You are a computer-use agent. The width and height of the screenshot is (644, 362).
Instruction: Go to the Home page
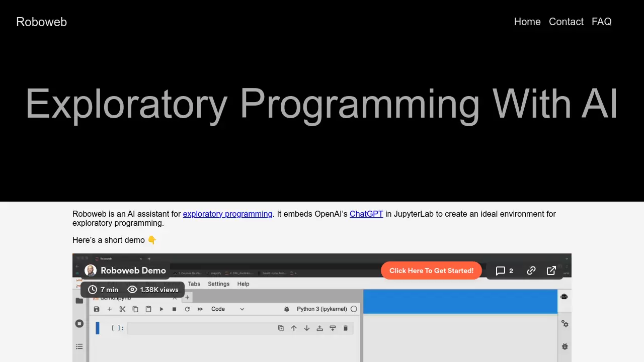point(527,22)
